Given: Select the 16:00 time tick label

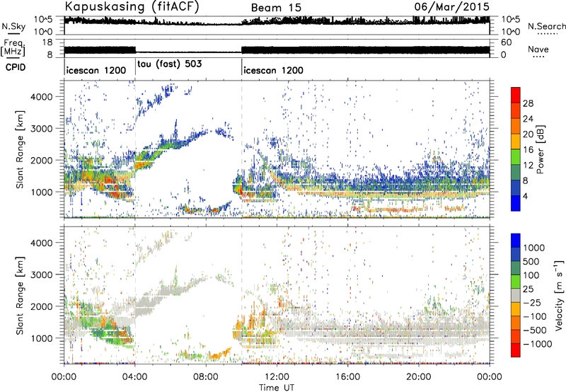Looking at the screenshot, I should (347, 377).
